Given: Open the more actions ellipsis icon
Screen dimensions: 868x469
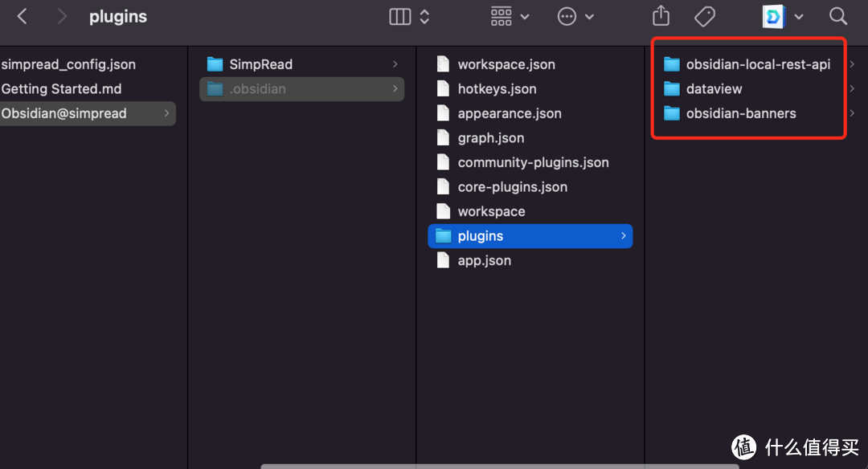Looking at the screenshot, I should click(x=567, y=16).
